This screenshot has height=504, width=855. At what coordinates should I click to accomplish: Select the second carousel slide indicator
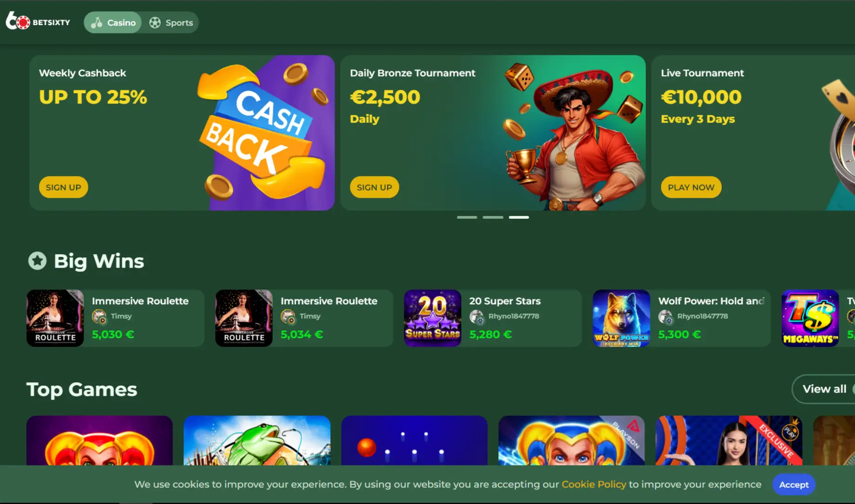(493, 217)
